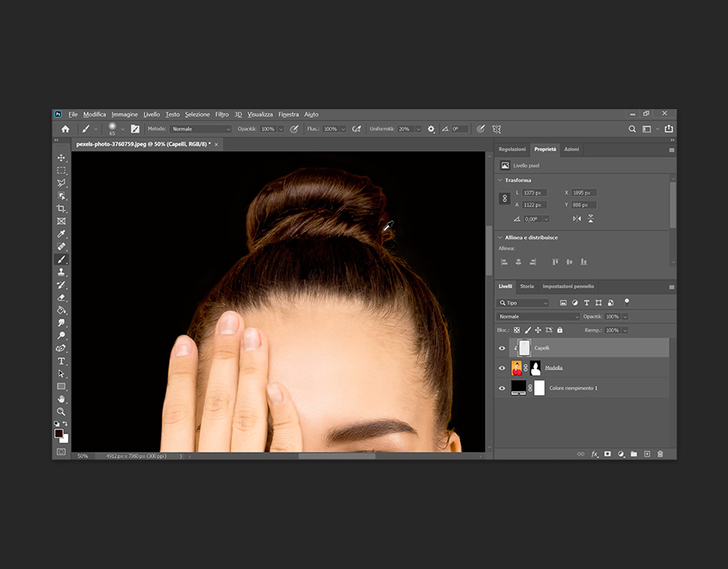
Task: Select the Clone Stamp tool
Action: coord(61,272)
